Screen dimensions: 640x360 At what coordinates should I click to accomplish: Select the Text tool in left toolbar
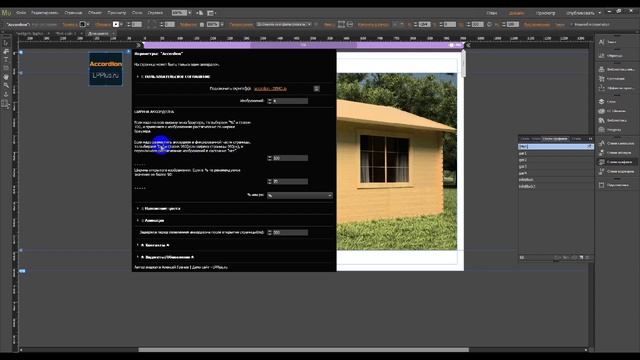pyautogui.click(x=6, y=60)
